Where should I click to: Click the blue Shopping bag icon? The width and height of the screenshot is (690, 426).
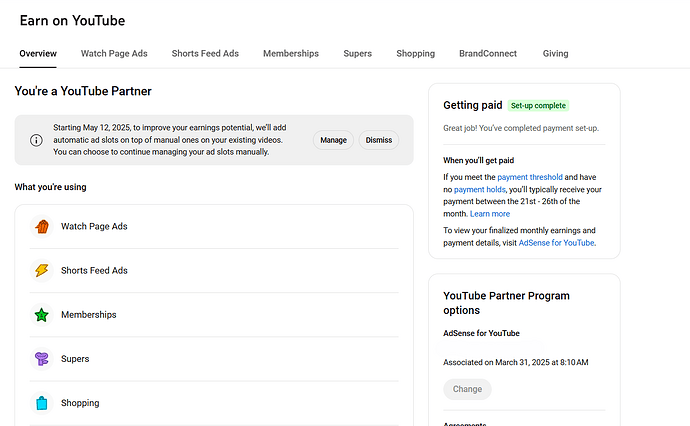click(x=42, y=403)
